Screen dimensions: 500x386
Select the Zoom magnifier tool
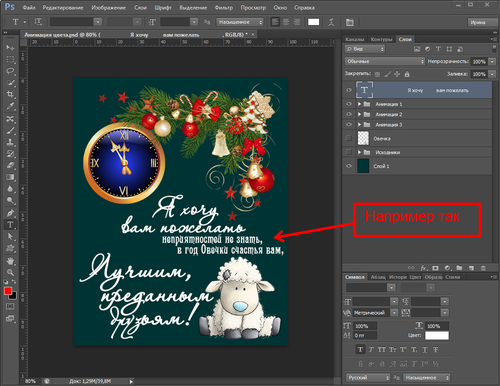[x=10, y=272]
